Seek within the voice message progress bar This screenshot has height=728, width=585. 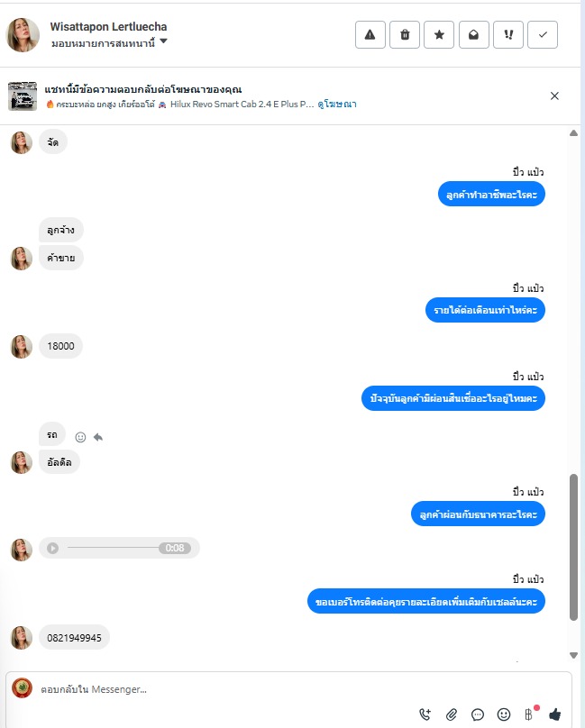click(113, 548)
